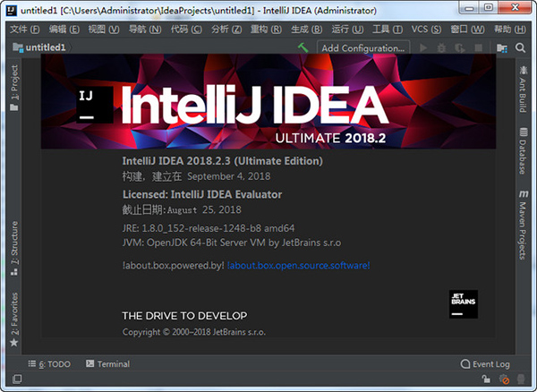Open the 6: TODO tool window
This screenshot has height=392, width=537.
tap(49, 364)
